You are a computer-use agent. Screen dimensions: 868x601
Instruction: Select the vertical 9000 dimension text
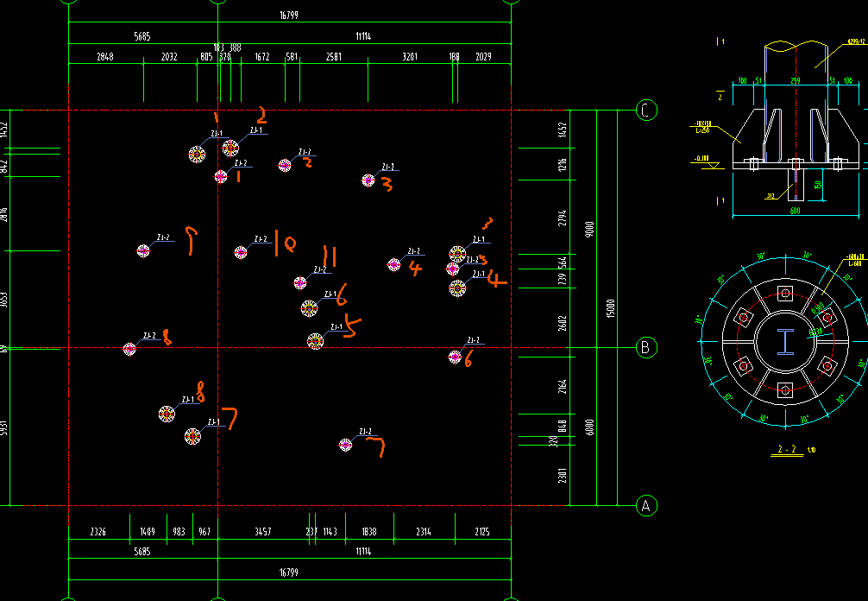pyautogui.click(x=590, y=229)
